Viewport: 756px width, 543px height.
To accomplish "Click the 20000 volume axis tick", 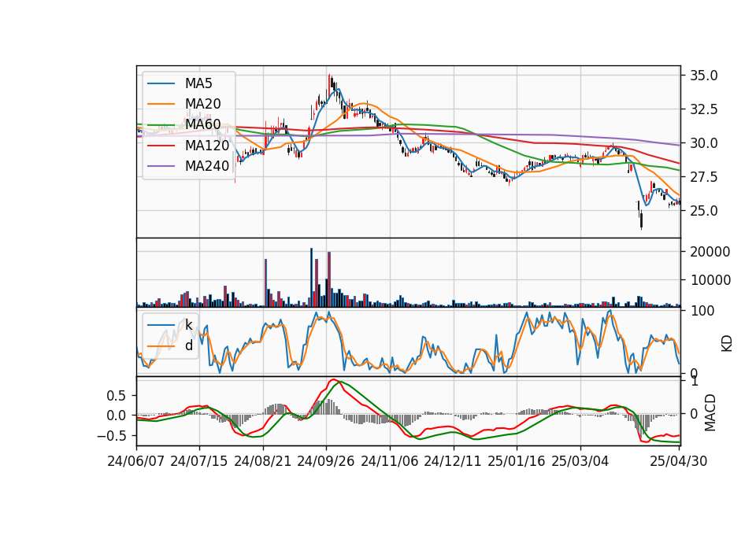I will tap(710, 252).
